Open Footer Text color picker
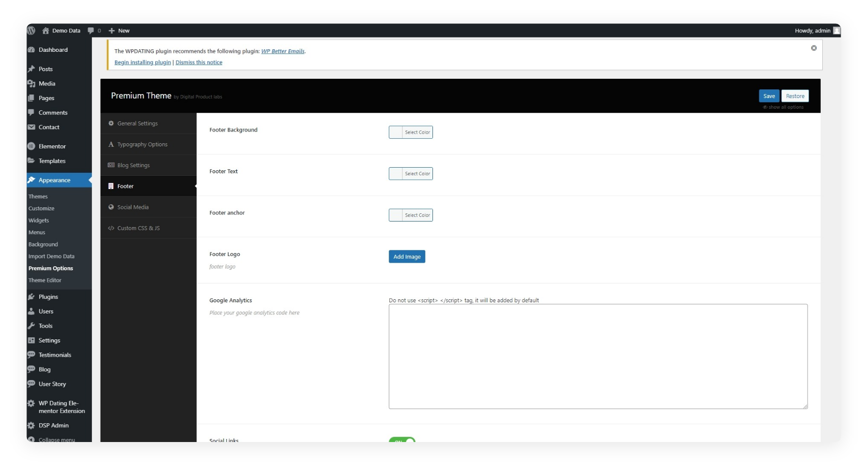The height and width of the screenshot is (472, 868). point(411,174)
